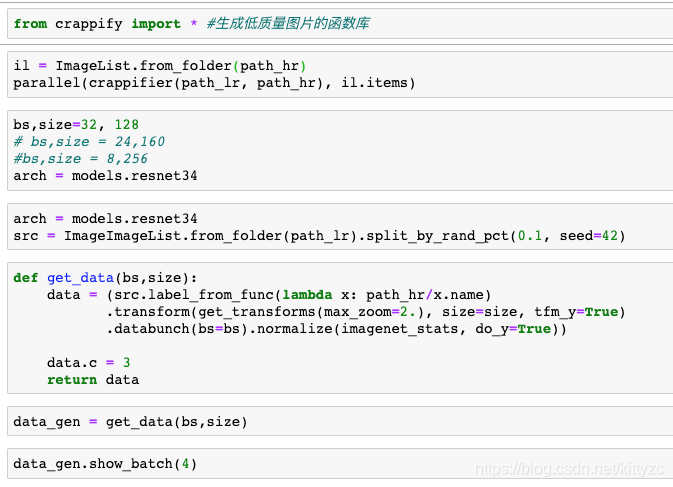
Task: Click the Chinese comment after import *
Action: 288,23
